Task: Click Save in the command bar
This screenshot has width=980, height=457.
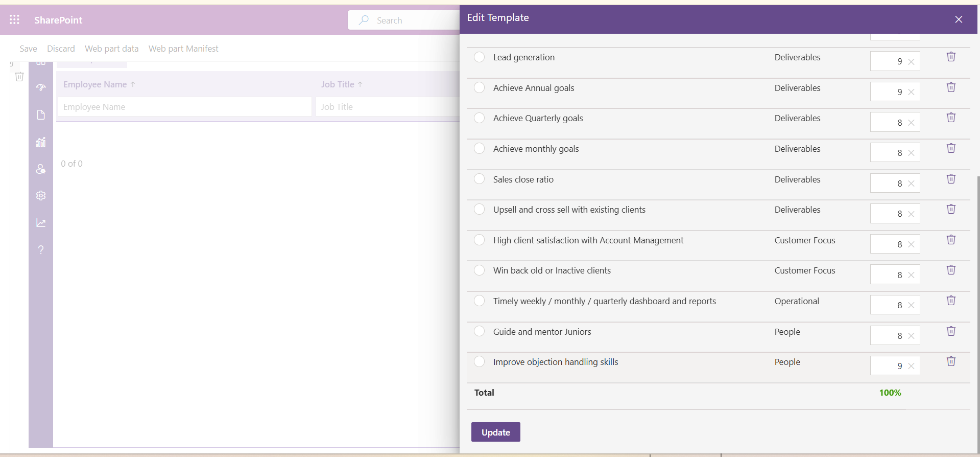Action: tap(28, 49)
